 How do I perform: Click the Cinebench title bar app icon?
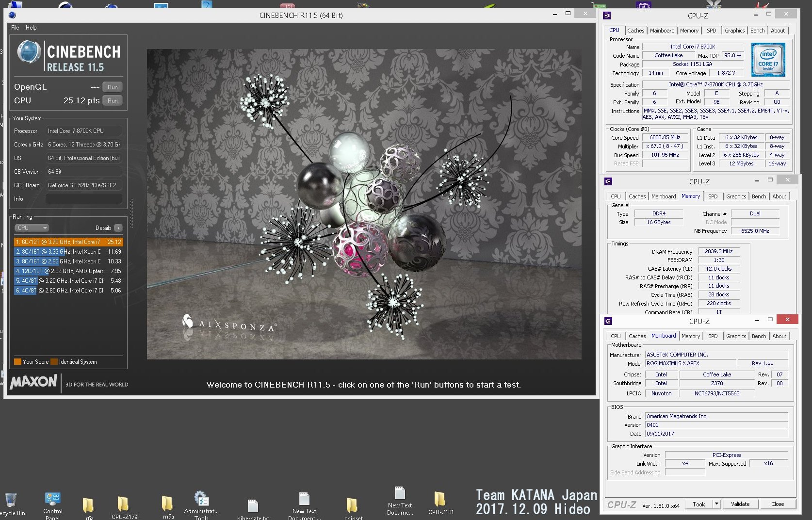point(12,15)
